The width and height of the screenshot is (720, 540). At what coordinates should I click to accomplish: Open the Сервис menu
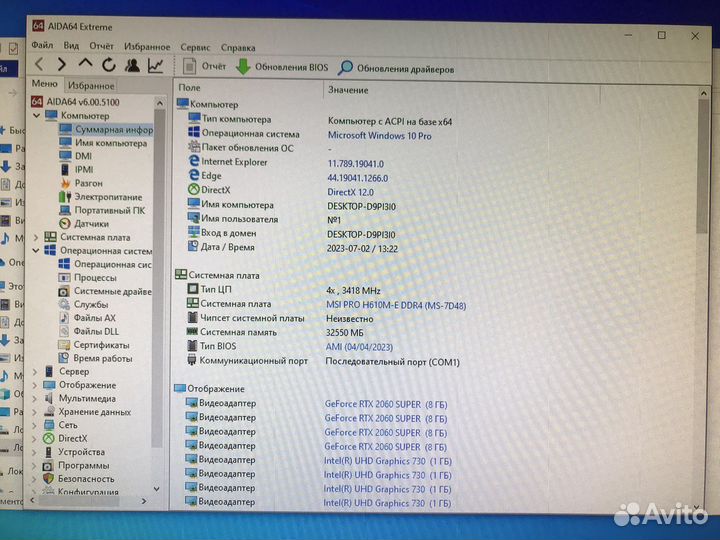195,47
